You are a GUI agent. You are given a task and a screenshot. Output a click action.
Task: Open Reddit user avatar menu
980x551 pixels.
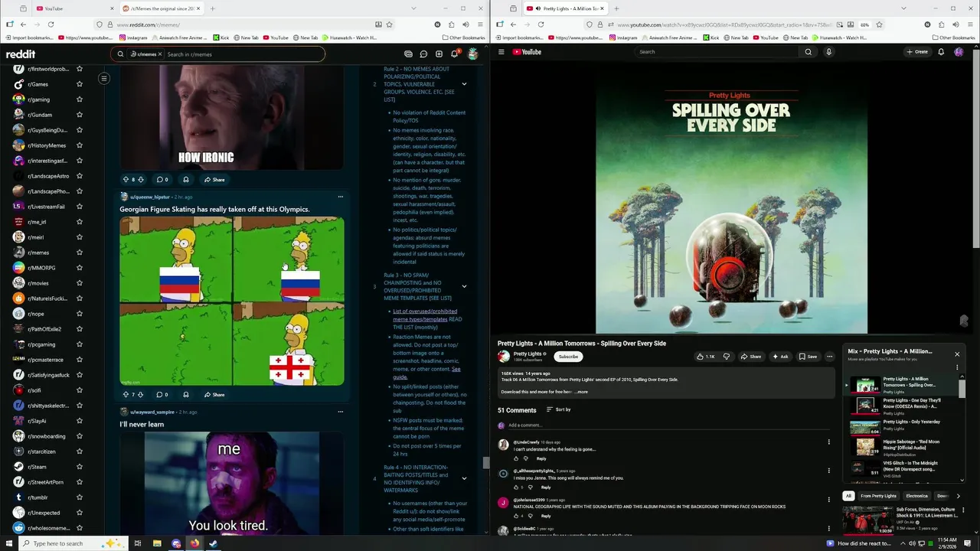click(x=473, y=54)
